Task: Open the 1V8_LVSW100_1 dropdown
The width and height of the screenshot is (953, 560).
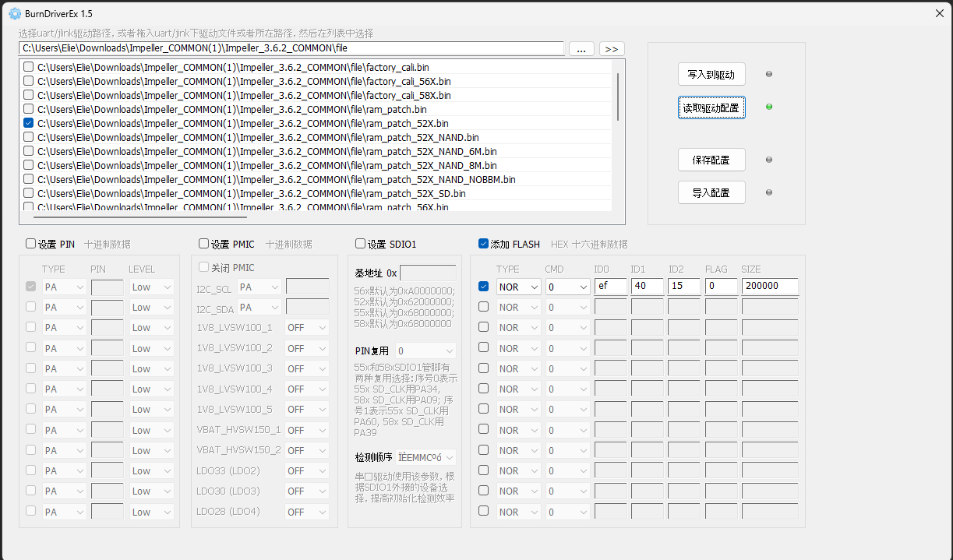Action: point(307,328)
